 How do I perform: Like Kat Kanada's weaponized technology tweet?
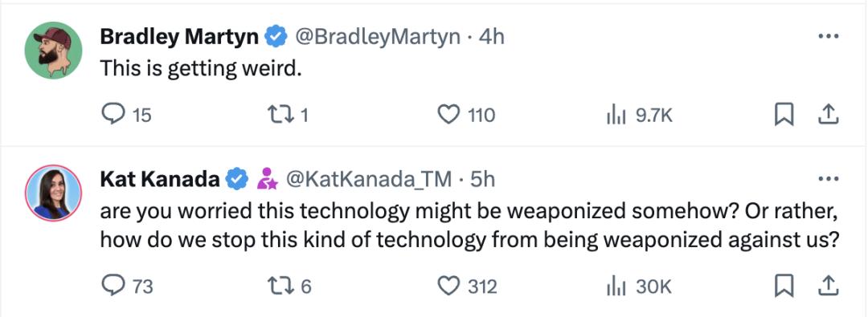click(x=467, y=286)
